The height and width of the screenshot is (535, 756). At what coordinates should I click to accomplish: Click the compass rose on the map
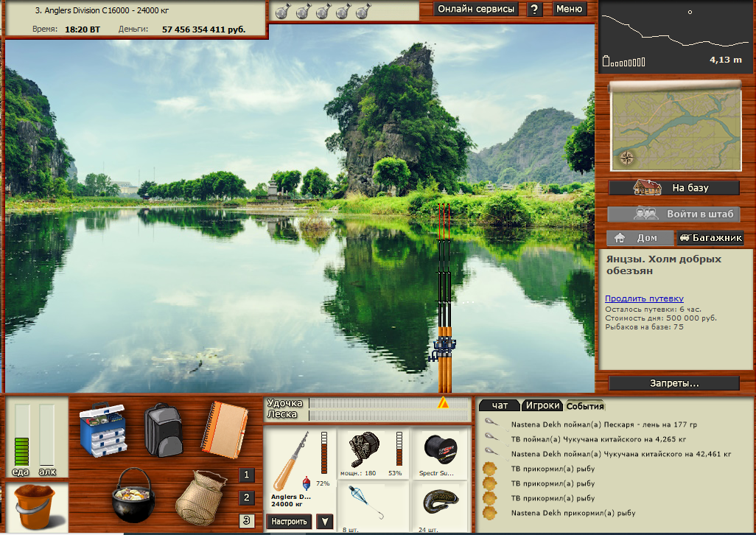[626, 158]
